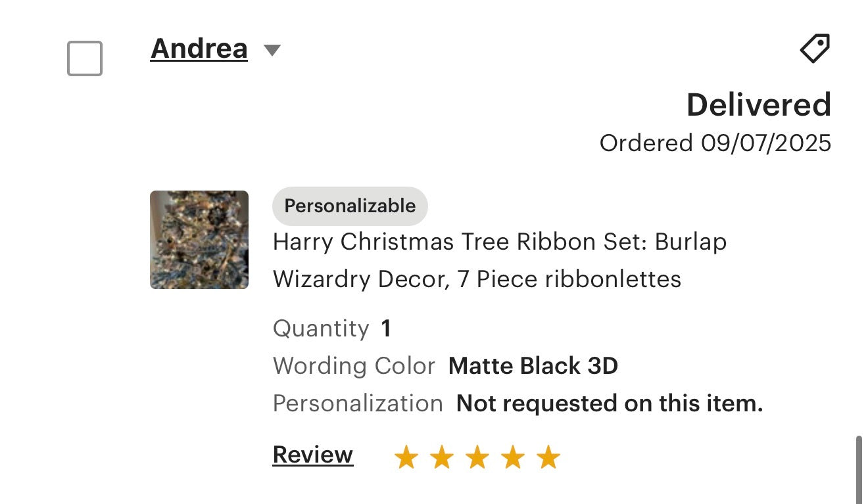Screen dimensions: 868x504
Task: Click the third star in the review rating
Action: [x=478, y=456]
